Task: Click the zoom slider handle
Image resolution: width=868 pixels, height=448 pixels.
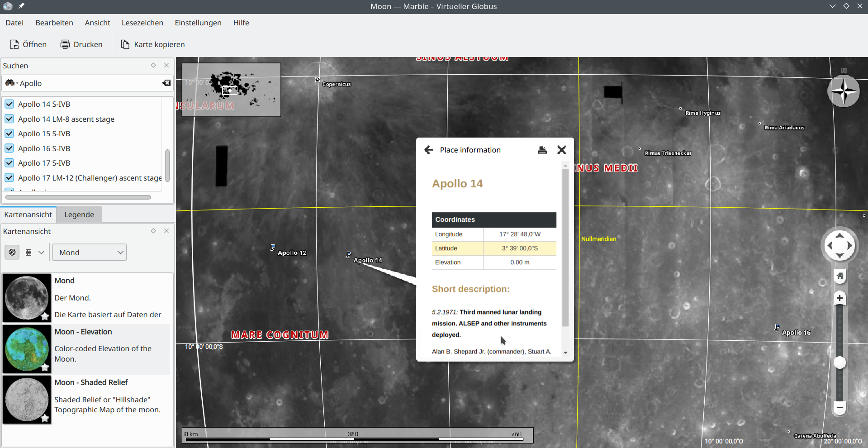Action: (840, 362)
